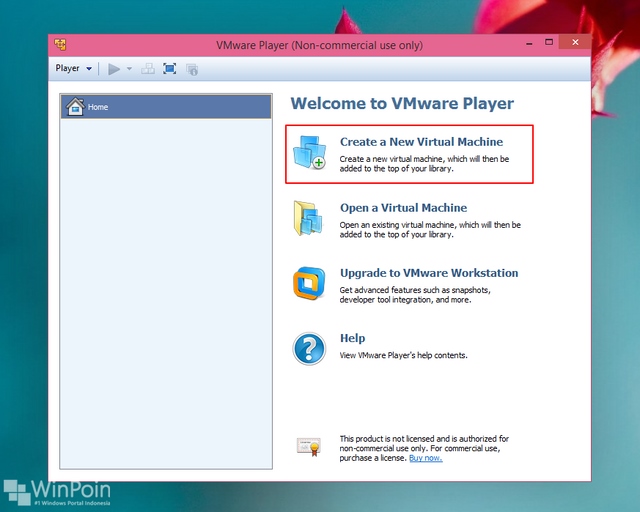The height and width of the screenshot is (512, 640).
Task: Click 'This product is not licensed' notice text
Action: pyautogui.click(x=424, y=448)
